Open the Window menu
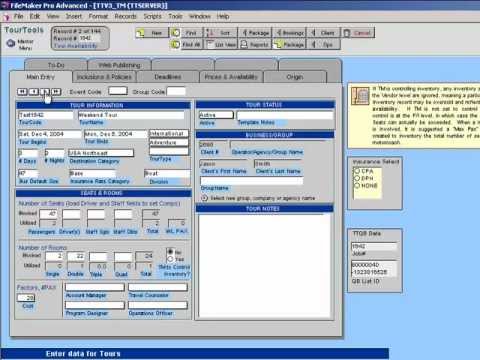Image resolution: width=480 pixels, height=360 pixels. [200, 16]
